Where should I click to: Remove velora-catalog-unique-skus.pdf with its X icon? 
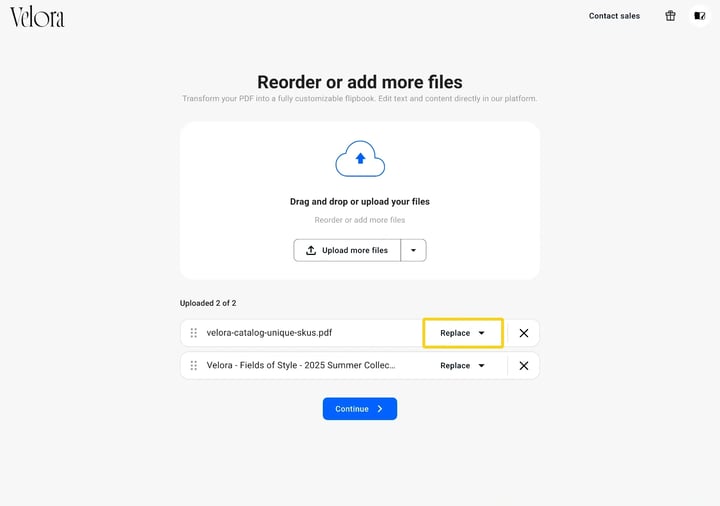[x=523, y=333]
